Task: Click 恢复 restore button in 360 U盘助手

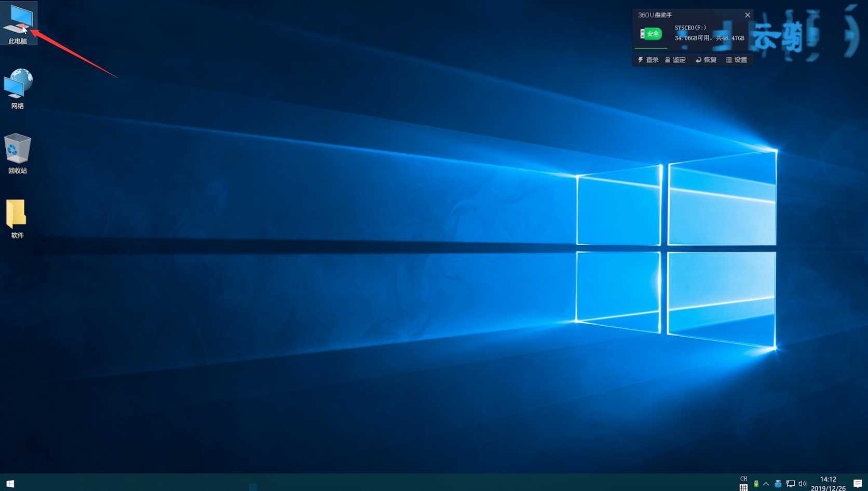Action: 706,60
